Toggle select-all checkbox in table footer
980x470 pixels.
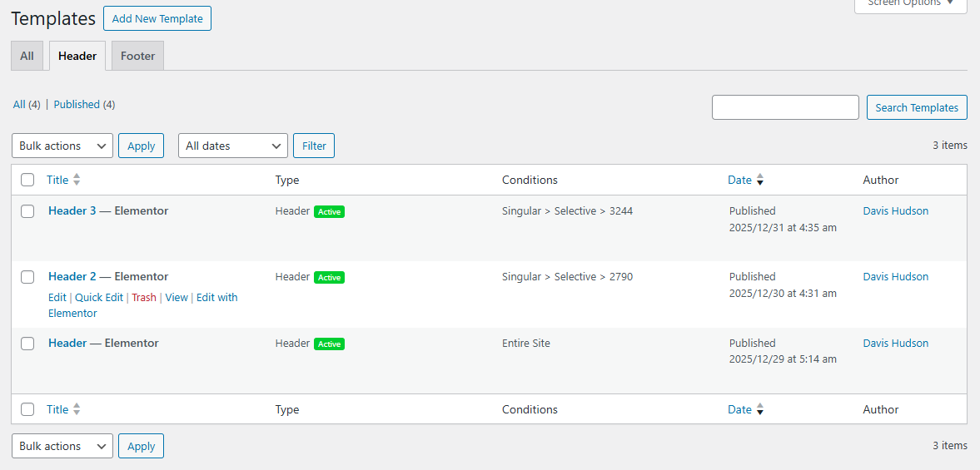27,409
